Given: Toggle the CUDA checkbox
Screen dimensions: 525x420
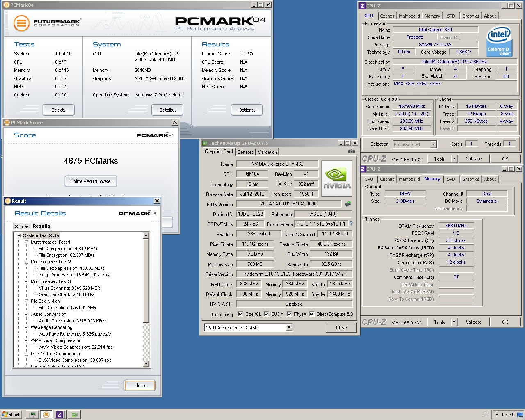Looking at the screenshot, I should coord(266,314).
